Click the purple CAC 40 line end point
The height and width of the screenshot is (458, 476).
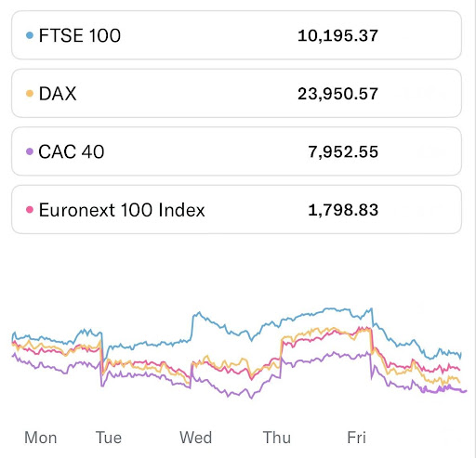pyautogui.click(x=464, y=391)
